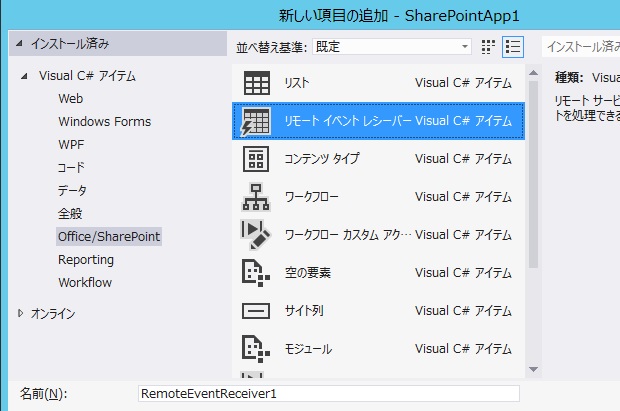The image size is (620, 411).
Task: Choose the ワークフロー template icon
Action: [x=256, y=197]
